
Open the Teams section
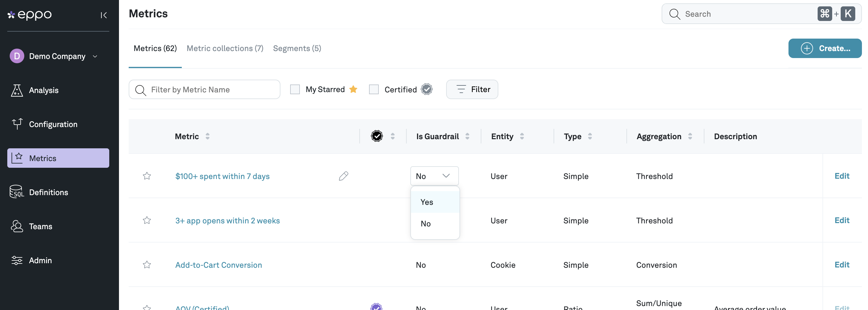(x=58, y=226)
